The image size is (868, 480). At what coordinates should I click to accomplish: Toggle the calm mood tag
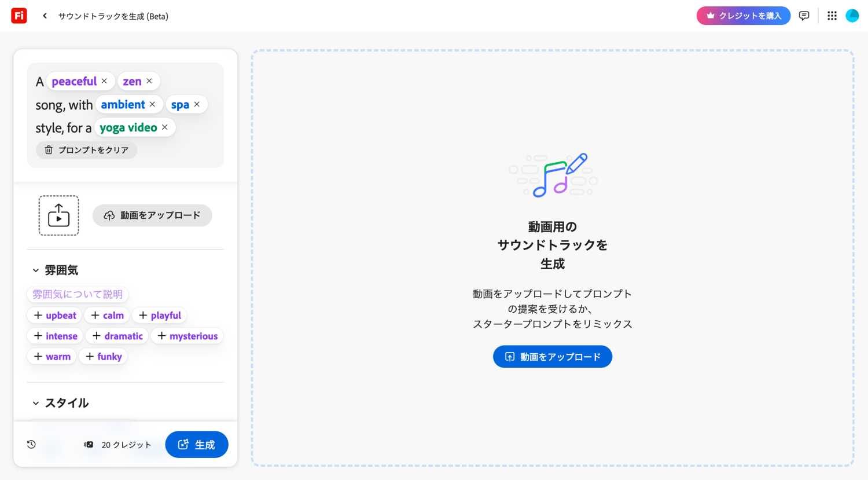tap(107, 315)
